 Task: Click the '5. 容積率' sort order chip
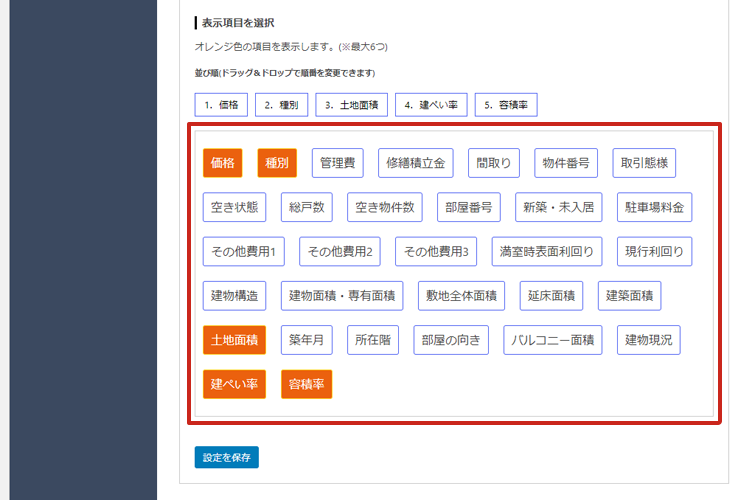506,105
